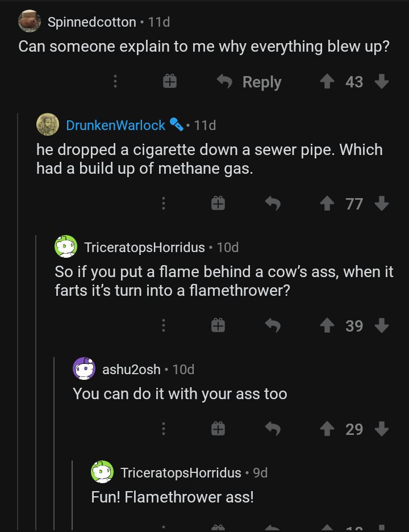Reply to the cow flamethrower comment
409x532 pixels.
pyautogui.click(x=273, y=325)
